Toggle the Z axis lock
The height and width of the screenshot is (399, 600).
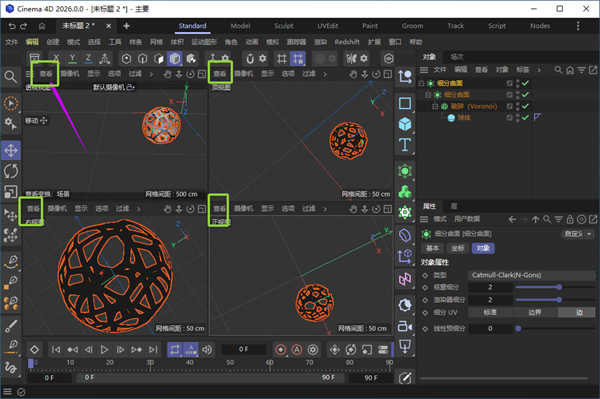(x=88, y=59)
